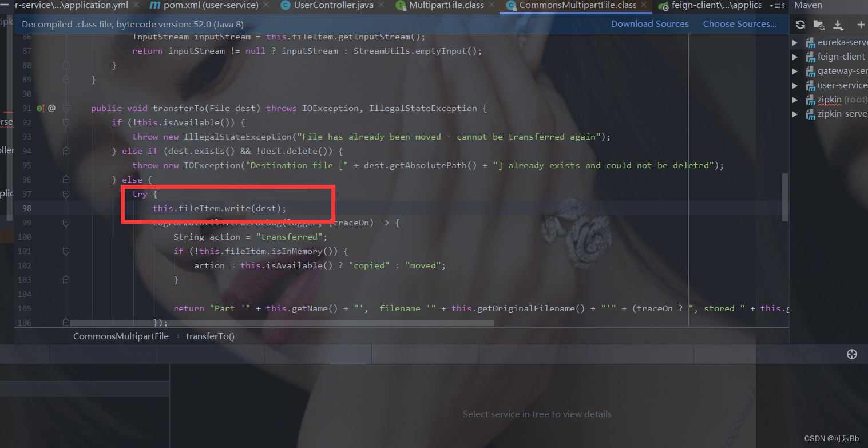
Task: Click the Generate Sources folder icon in Maven panel
Action: pos(818,25)
